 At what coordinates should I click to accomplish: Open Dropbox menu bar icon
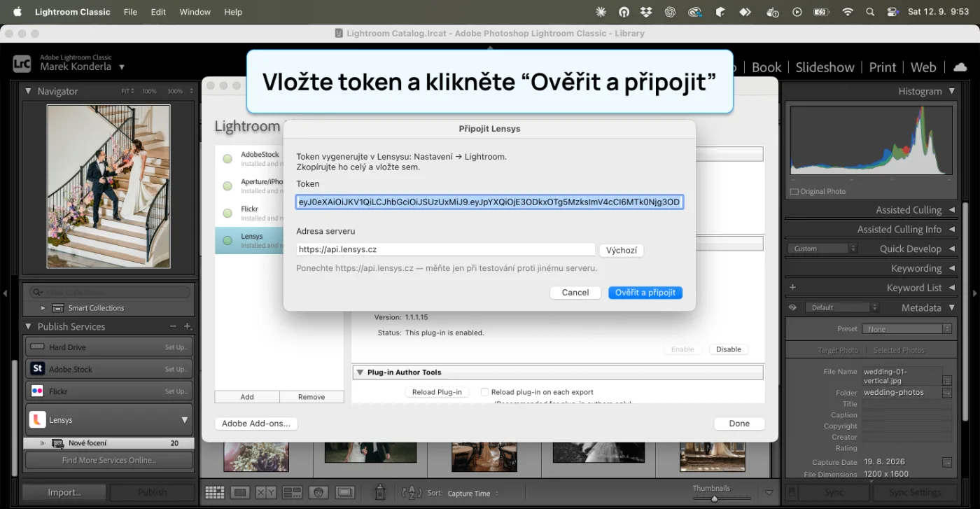click(x=646, y=12)
